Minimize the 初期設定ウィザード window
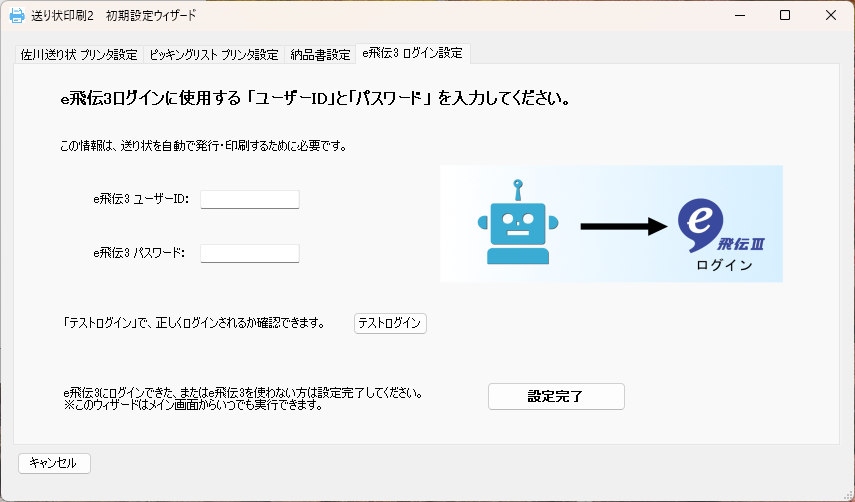Image resolution: width=855 pixels, height=502 pixels. [x=740, y=15]
